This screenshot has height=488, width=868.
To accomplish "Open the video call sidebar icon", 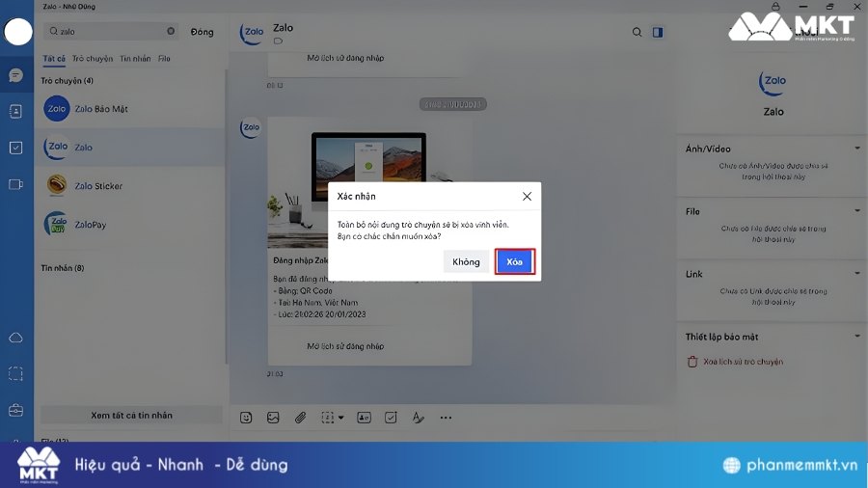I will point(16,184).
